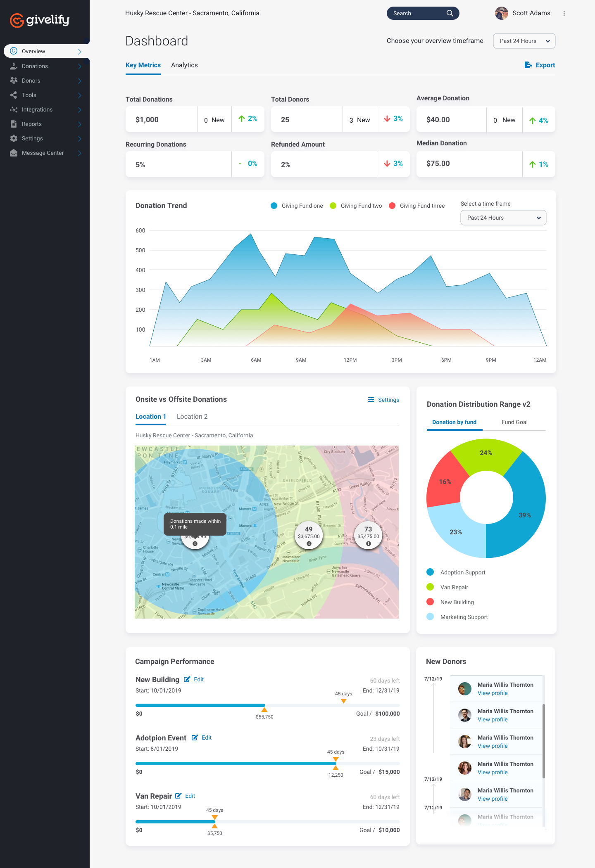This screenshot has width=595, height=868.
Task: Open Onsite vs Offsite Settings link
Action: click(x=383, y=400)
